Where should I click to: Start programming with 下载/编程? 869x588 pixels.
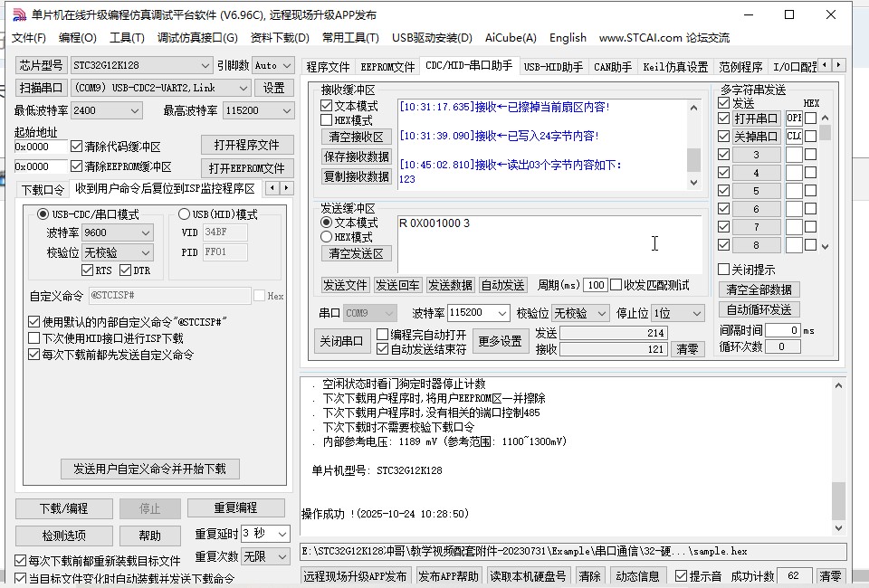pos(63,508)
